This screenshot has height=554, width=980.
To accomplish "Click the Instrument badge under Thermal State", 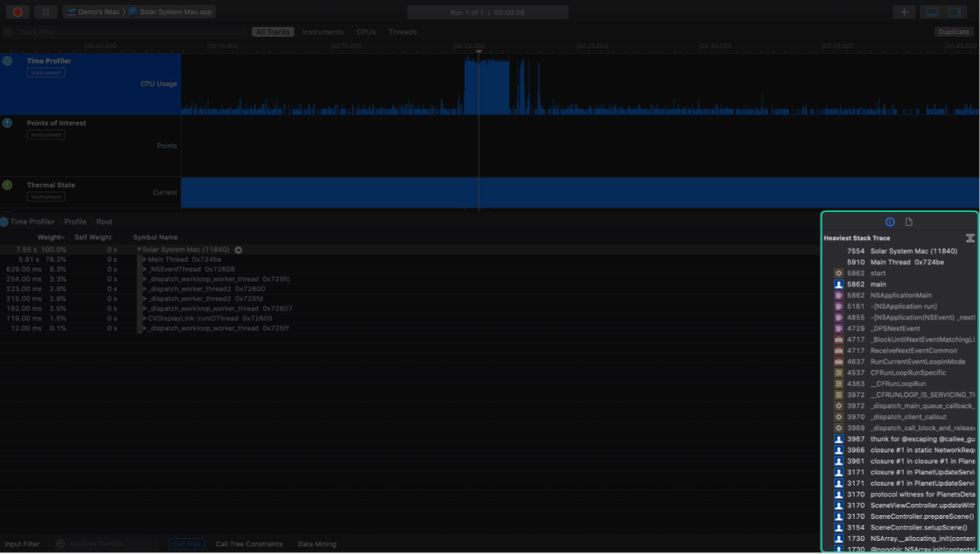I will (x=46, y=197).
